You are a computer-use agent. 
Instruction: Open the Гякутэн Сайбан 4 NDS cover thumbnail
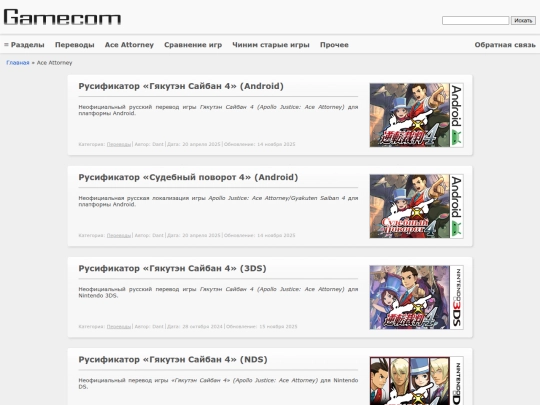pos(416,381)
